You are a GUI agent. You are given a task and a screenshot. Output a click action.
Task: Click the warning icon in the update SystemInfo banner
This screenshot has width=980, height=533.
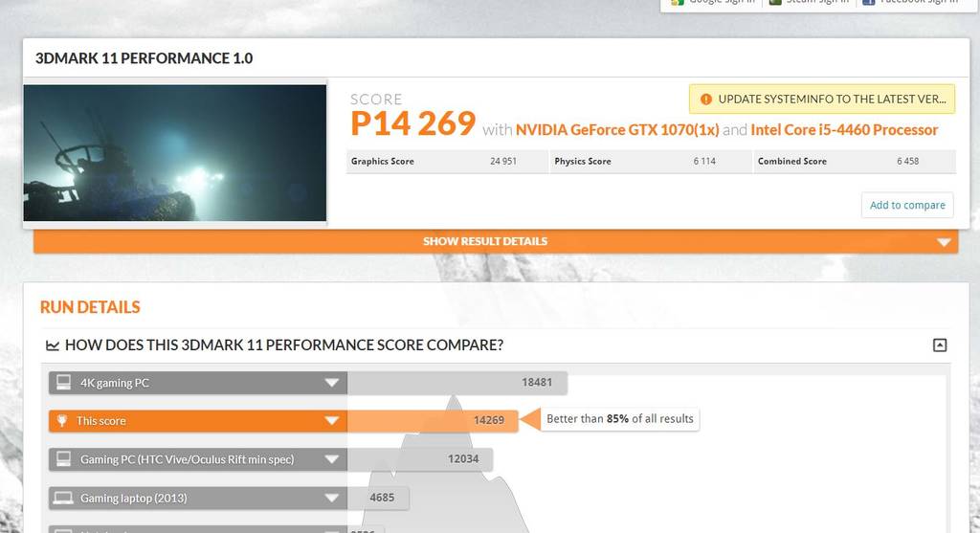point(705,100)
